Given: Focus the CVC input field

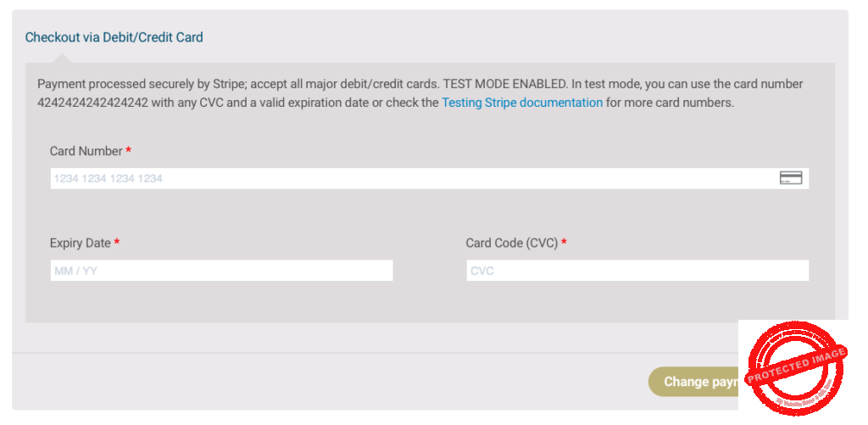Looking at the screenshot, I should (637, 271).
